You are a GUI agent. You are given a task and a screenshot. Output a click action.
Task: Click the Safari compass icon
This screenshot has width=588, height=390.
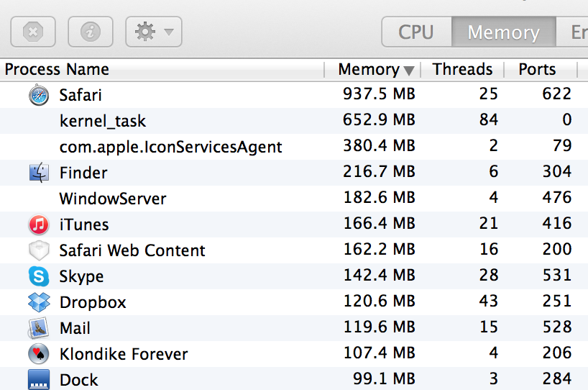coord(39,95)
